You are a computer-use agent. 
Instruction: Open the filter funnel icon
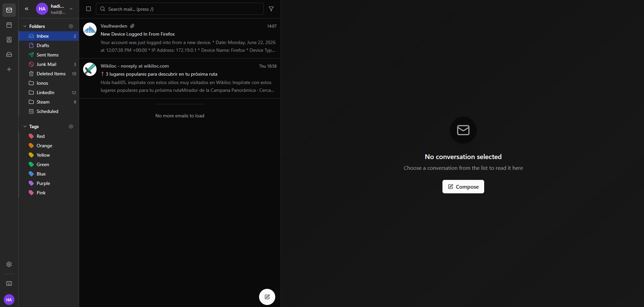[x=271, y=9]
